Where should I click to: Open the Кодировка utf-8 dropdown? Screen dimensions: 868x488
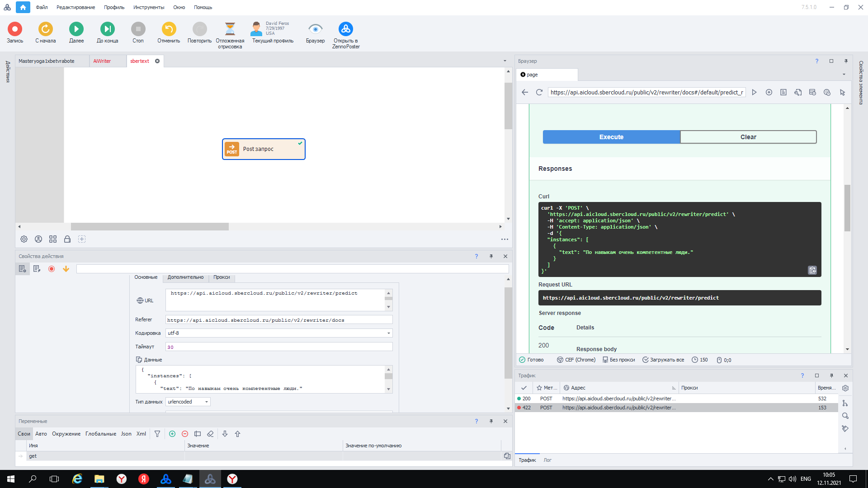279,333
